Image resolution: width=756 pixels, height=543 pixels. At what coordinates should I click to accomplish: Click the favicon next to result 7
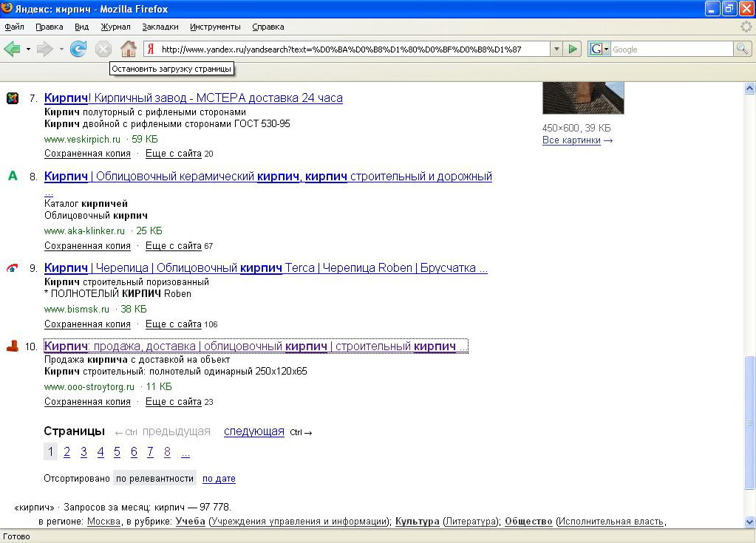pyautogui.click(x=13, y=98)
